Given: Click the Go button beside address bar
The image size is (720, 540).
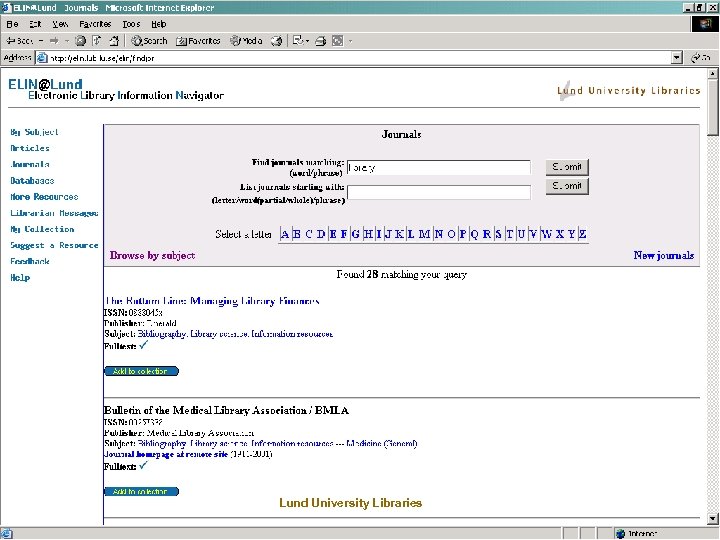Looking at the screenshot, I should [x=701, y=58].
